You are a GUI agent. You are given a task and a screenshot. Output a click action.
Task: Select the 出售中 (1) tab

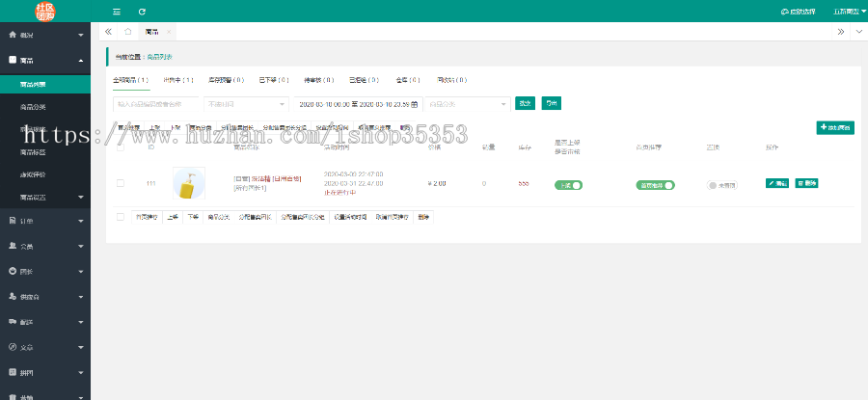[178, 80]
